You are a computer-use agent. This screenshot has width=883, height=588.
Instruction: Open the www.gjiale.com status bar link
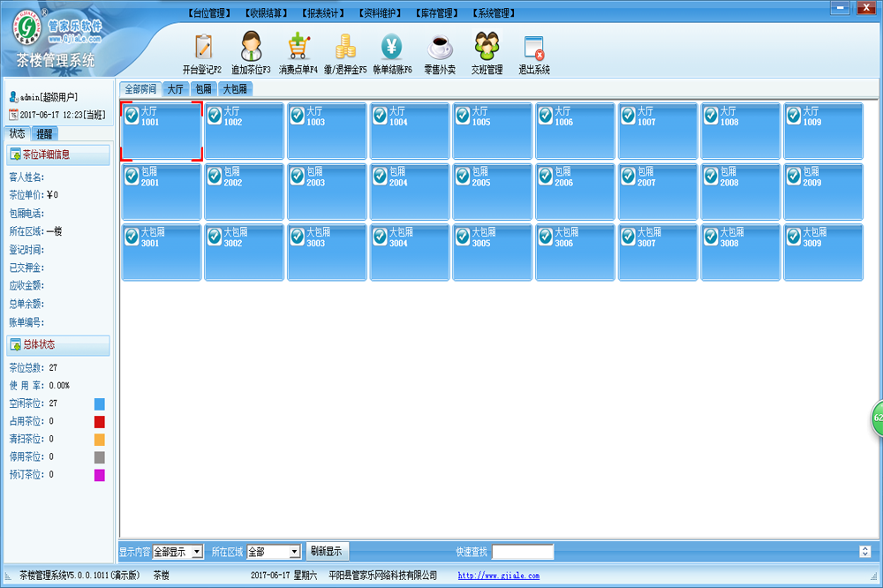tap(498, 576)
